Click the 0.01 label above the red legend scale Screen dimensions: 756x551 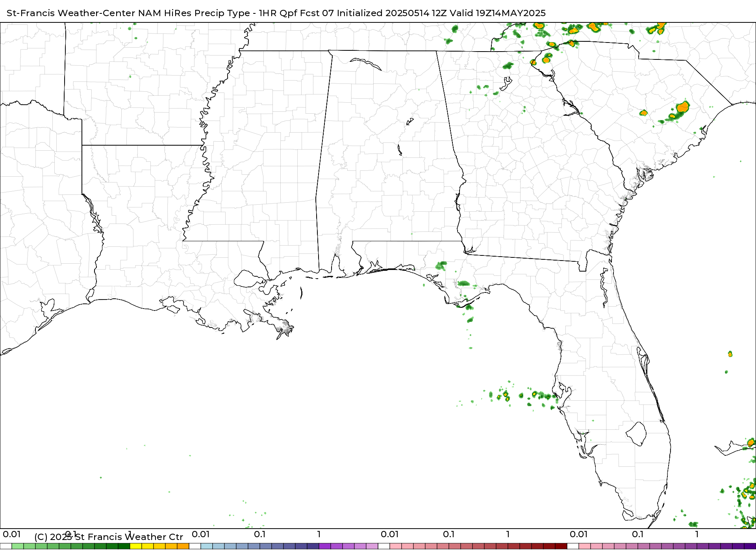point(390,534)
